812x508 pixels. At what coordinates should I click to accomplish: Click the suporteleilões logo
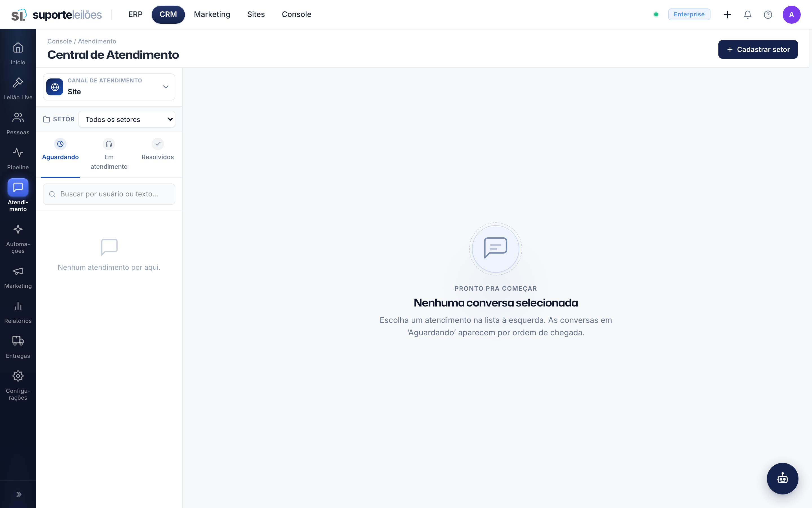(57, 14)
